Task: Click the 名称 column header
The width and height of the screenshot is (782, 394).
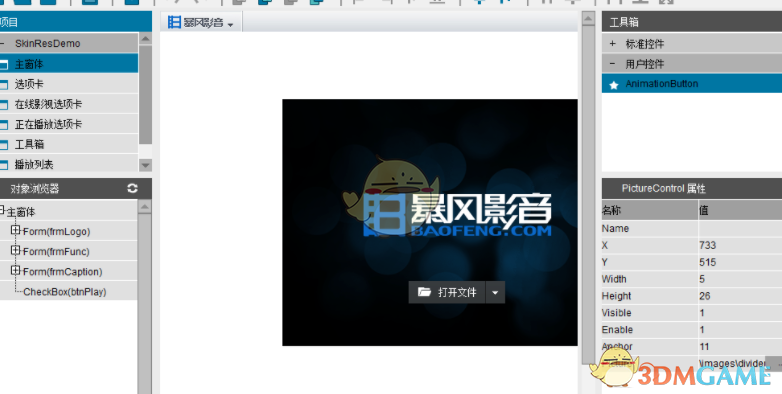Action: point(649,210)
